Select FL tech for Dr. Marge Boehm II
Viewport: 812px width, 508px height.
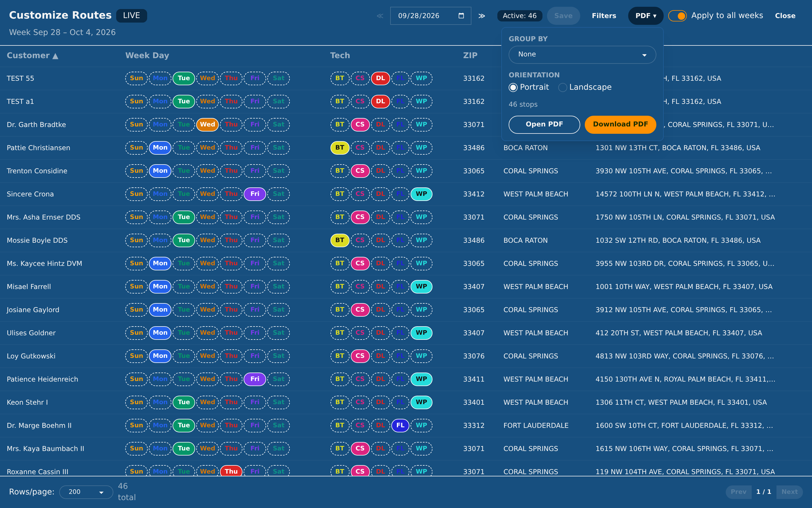pos(400,425)
